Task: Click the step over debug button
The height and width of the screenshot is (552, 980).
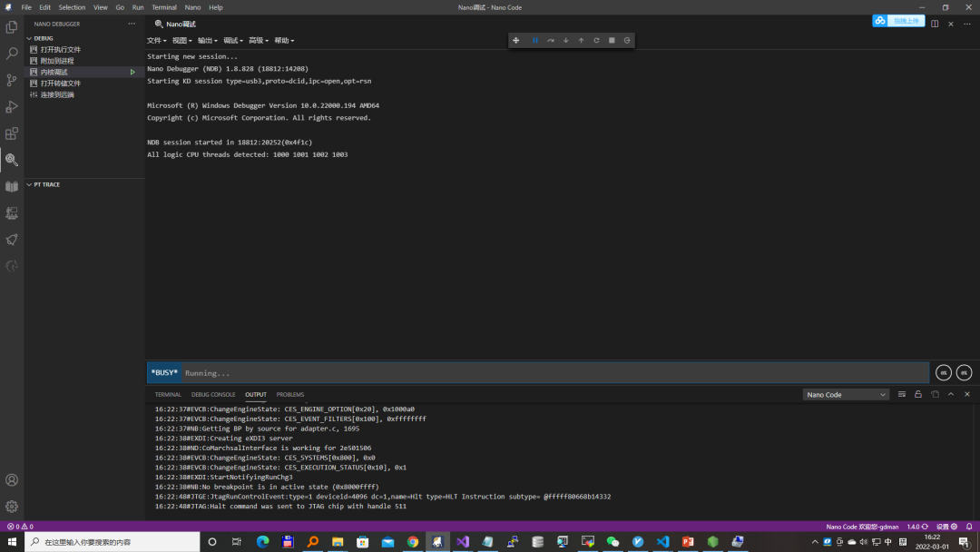Action: [x=551, y=41]
